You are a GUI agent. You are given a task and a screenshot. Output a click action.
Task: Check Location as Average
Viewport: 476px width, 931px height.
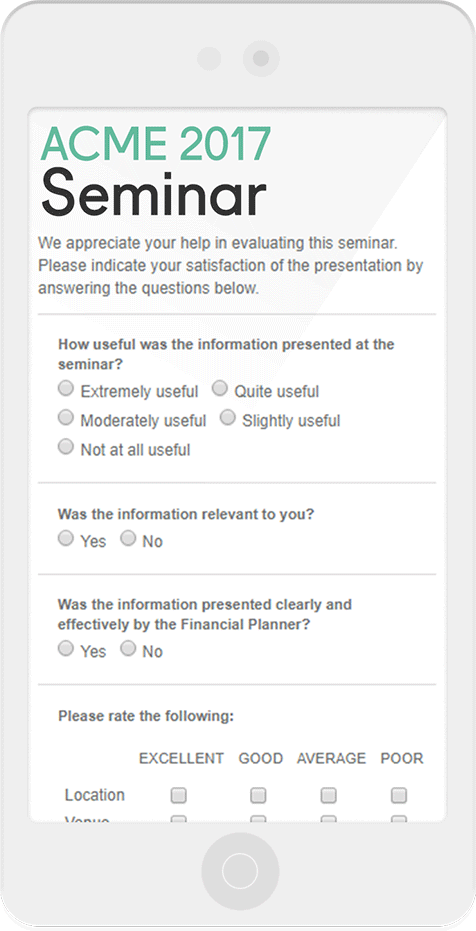coord(328,795)
